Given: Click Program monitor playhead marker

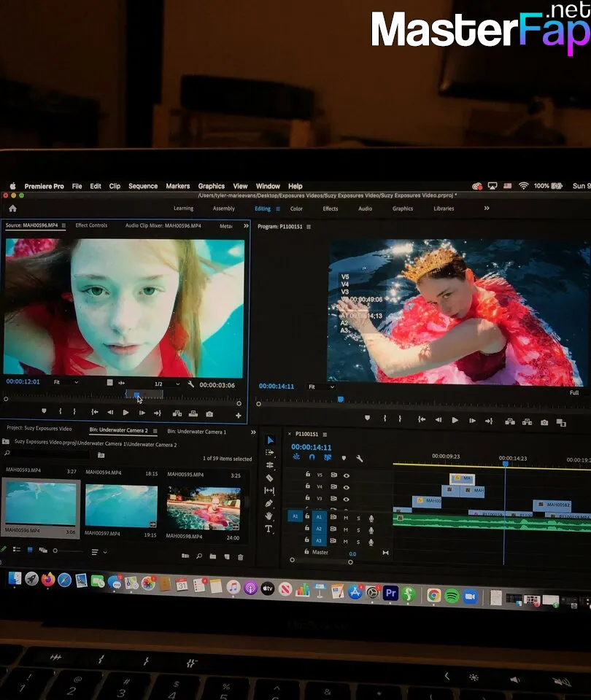Looking at the screenshot, I should [341, 399].
